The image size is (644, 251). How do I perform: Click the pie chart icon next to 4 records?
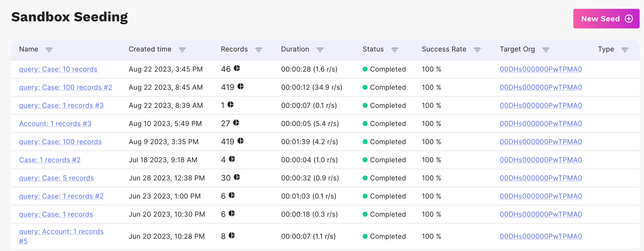[232, 159]
